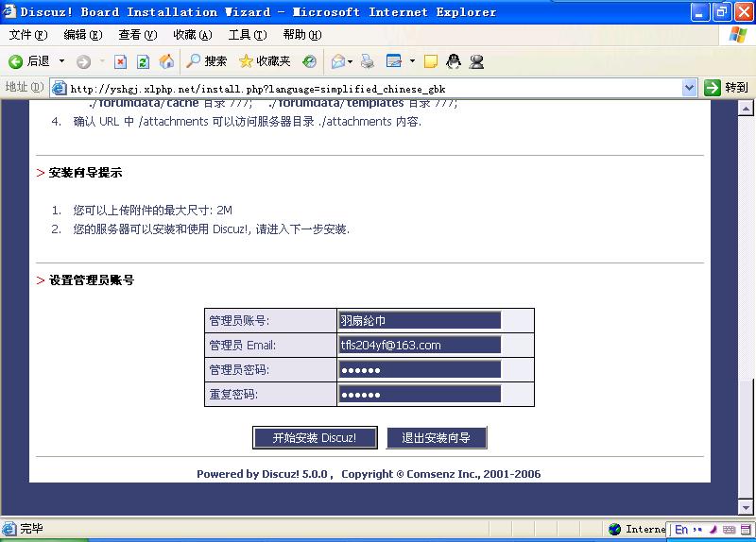This screenshot has height=542, width=756.
Task: Click the 完毕 status bar text
Action: 31,529
